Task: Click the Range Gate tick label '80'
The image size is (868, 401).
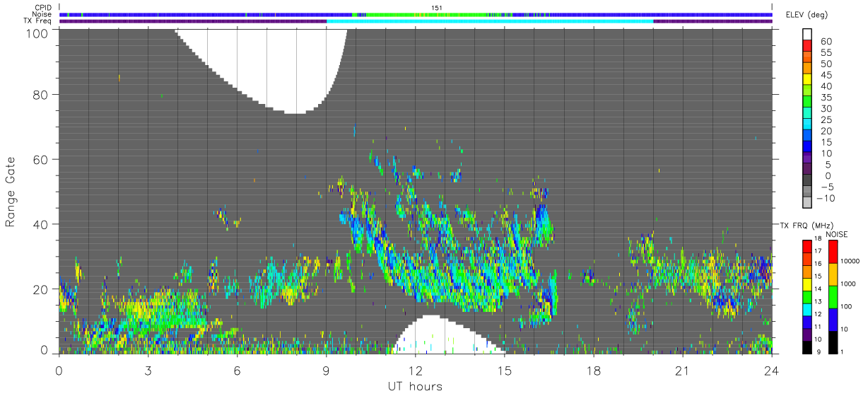Action: (x=40, y=94)
